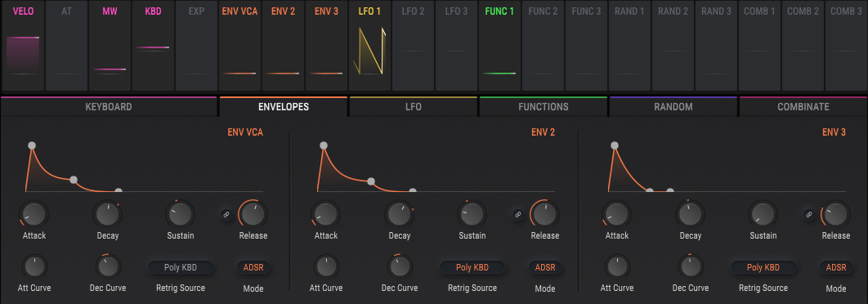Switch to the KEYBOARD tab
Image resolution: width=868 pixels, height=304 pixels.
click(x=109, y=107)
